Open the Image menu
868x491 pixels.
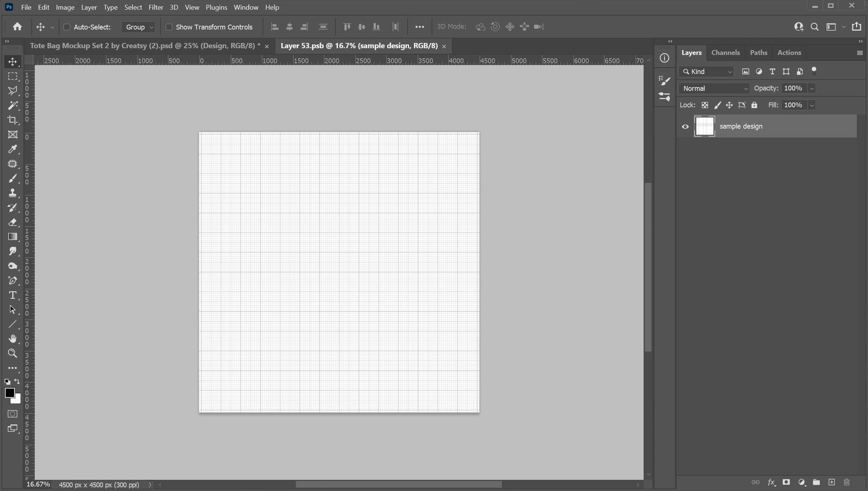point(65,7)
